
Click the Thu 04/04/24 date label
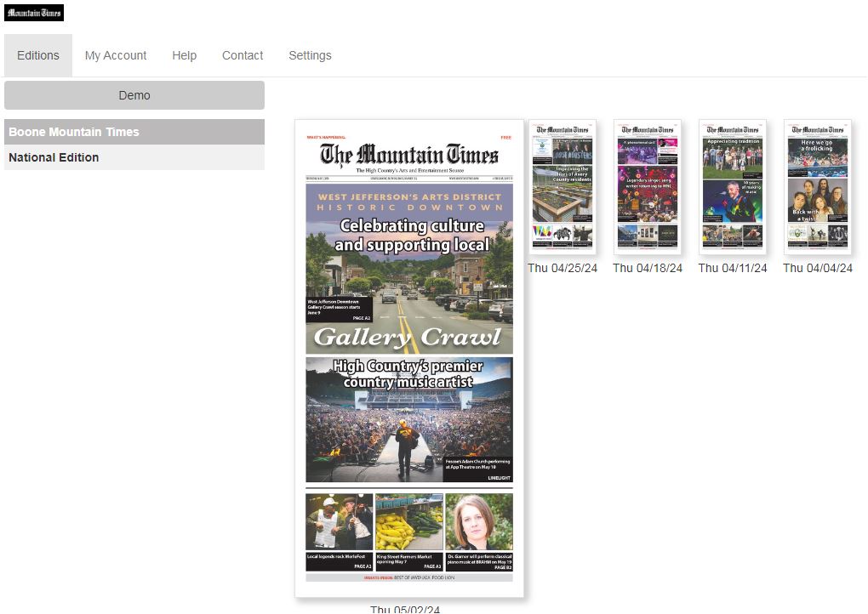coord(818,268)
